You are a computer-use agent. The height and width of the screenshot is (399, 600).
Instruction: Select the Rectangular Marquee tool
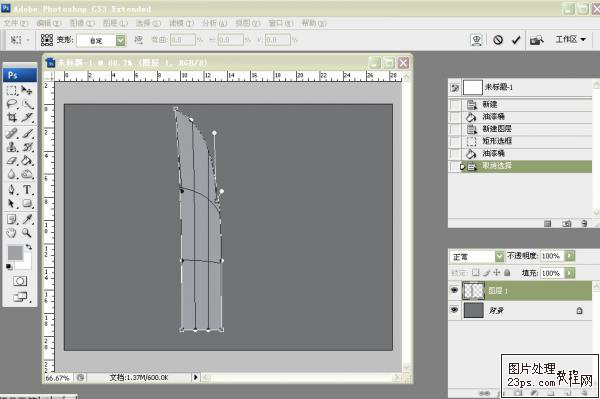pos(12,90)
